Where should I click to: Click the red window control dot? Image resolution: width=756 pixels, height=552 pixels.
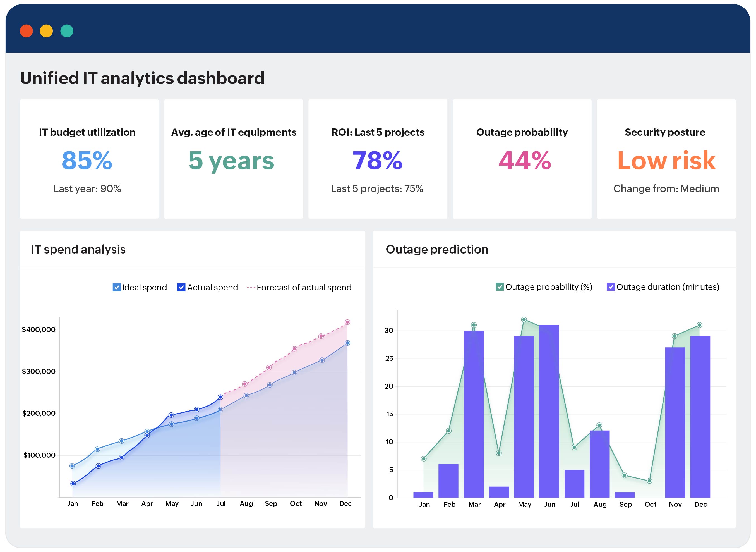point(27,31)
